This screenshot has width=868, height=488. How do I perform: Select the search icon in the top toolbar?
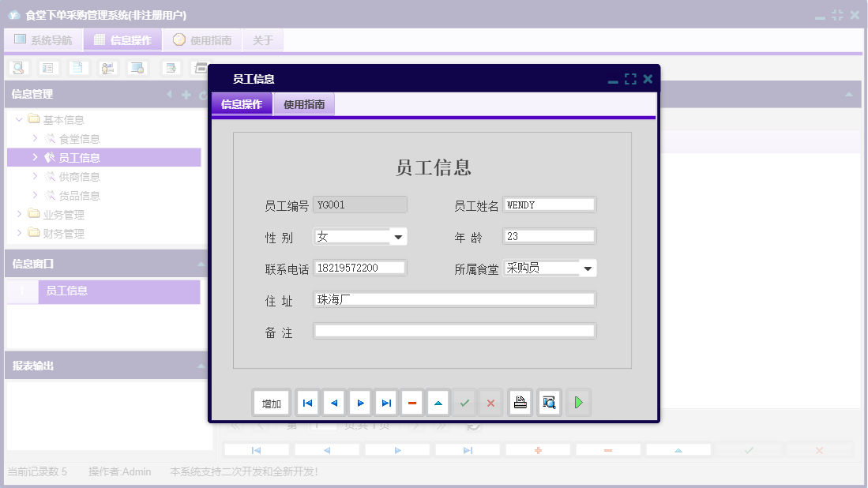17,68
